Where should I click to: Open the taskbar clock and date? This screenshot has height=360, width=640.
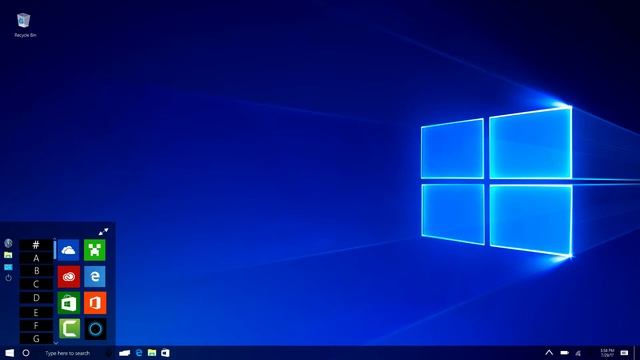[607, 353]
